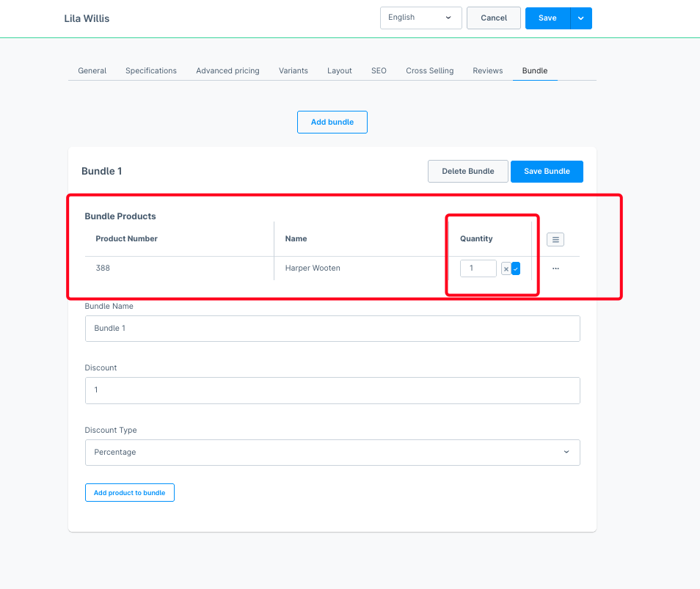Go to the Advanced pricing tab
This screenshot has height=589, width=700.
coord(227,71)
